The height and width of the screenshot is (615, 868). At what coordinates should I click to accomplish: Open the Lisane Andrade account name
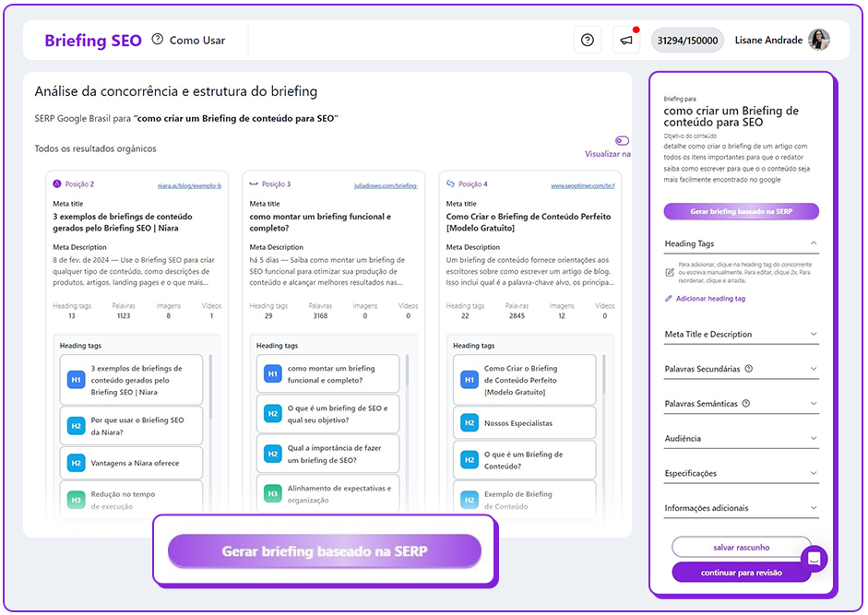coord(768,40)
